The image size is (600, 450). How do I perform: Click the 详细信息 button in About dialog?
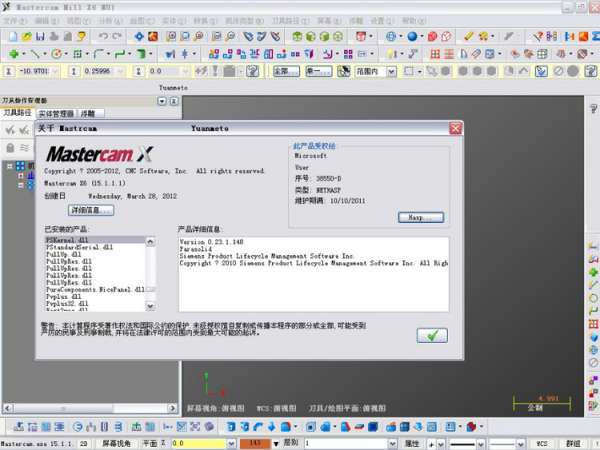[91, 210]
